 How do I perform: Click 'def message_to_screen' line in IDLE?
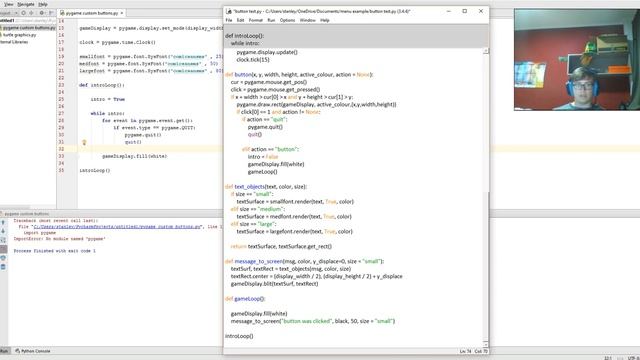pyautogui.click(x=304, y=261)
